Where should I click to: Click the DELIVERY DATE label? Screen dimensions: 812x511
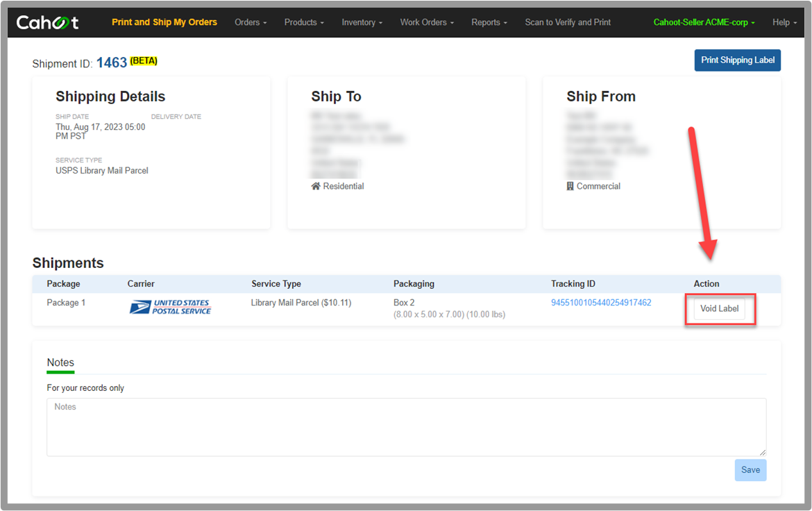[x=176, y=117]
